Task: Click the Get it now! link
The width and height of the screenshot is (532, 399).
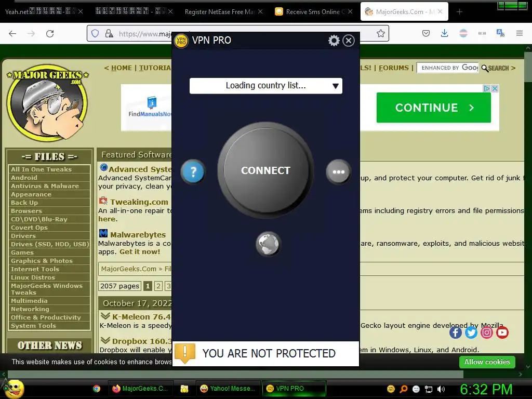Action: (139, 252)
